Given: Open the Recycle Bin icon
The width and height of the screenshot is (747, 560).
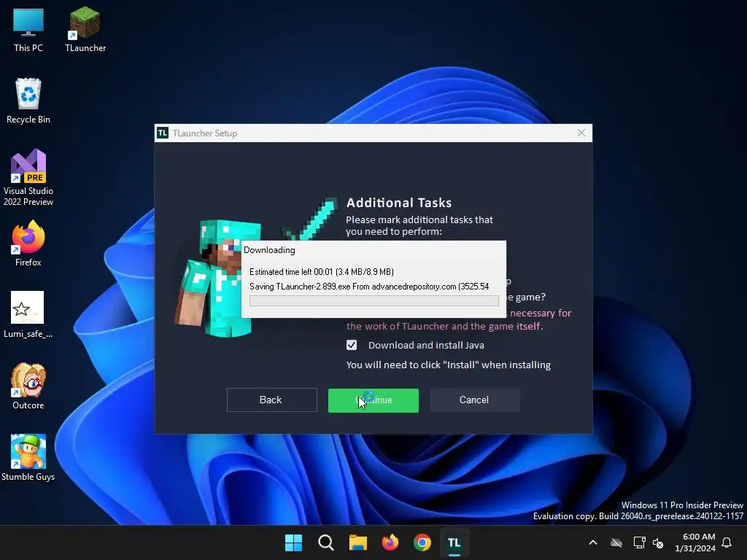Looking at the screenshot, I should click(28, 101).
